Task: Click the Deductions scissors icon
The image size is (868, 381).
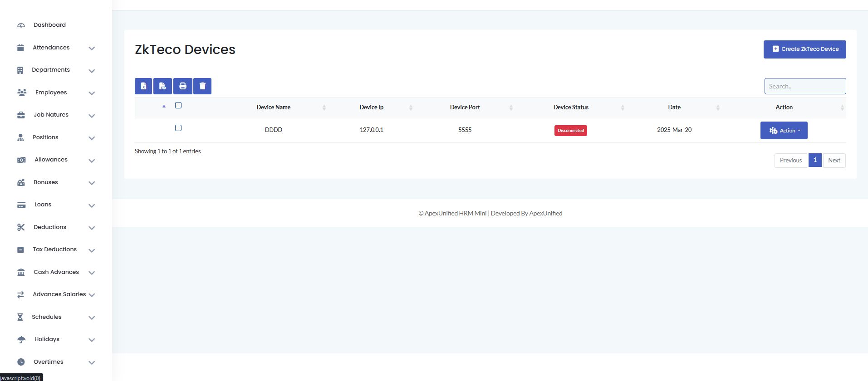Action: point(21,227)
